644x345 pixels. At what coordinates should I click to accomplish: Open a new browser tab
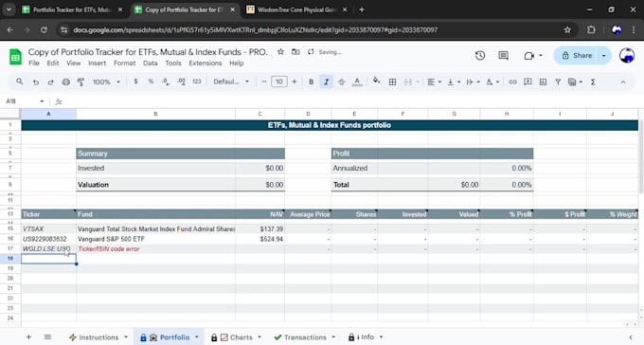362,9
